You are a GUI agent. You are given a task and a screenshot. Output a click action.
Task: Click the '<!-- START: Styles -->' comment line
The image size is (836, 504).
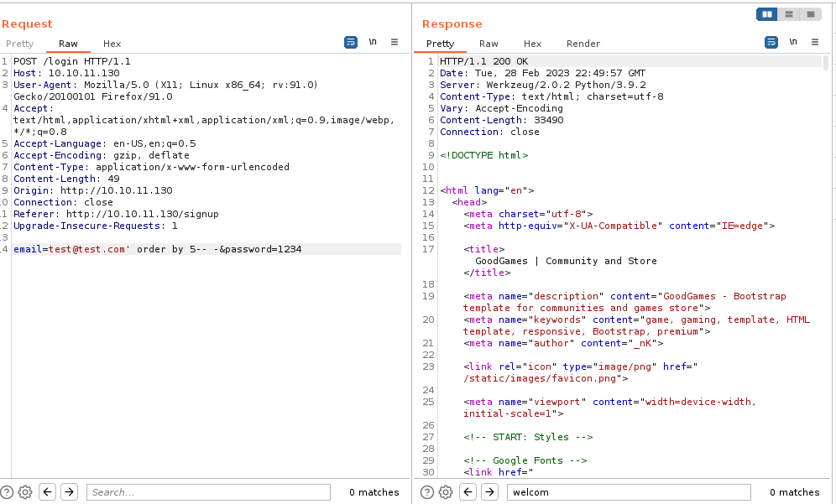click(528, 437)
